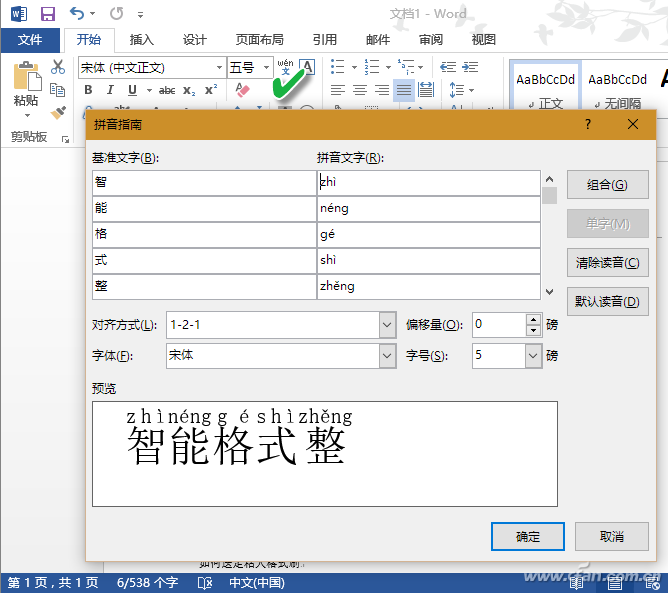This screenshot has height=593, width=668.
Task: Click the 清除读音 button
Action: coord(608,263)
